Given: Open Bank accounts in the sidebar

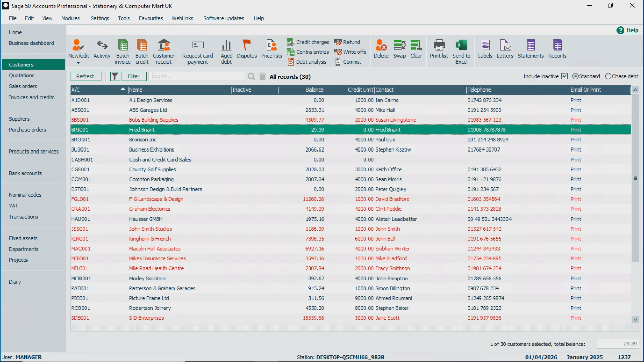Looking at the screenshot, I should pyautogui.click(x=25, y=173).
